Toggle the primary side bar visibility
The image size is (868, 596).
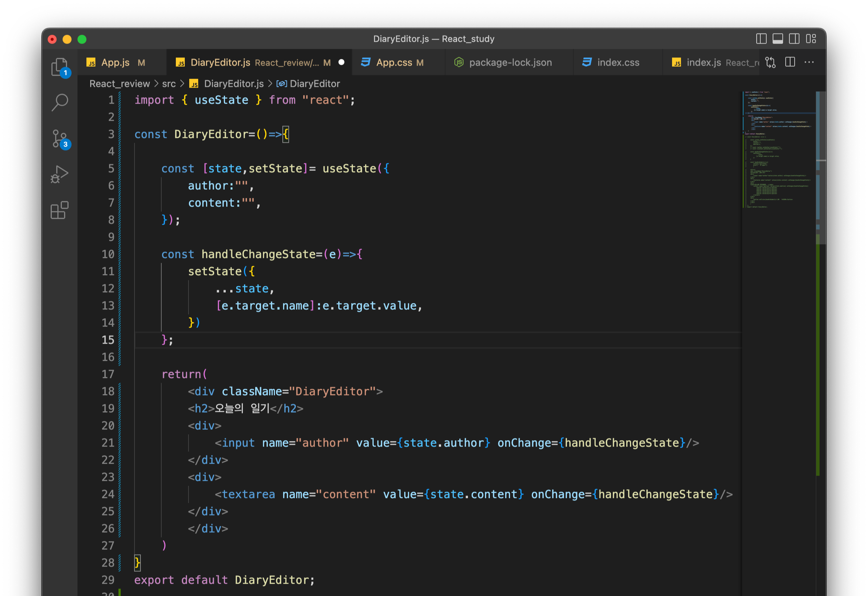[x=761, y=39]
